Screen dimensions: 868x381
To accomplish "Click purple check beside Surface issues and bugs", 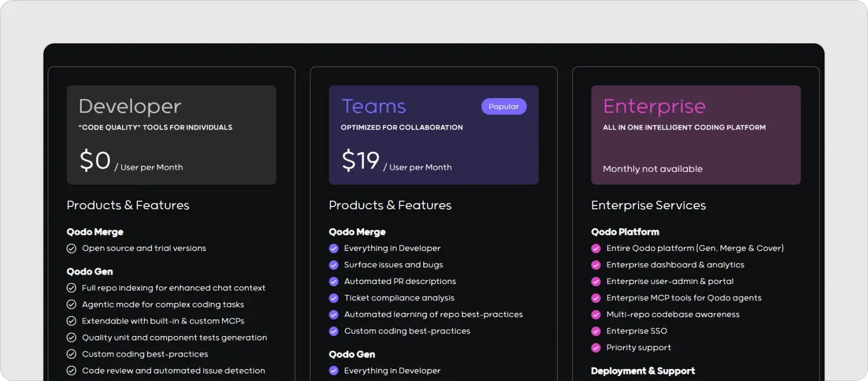I will click(334, 265).
